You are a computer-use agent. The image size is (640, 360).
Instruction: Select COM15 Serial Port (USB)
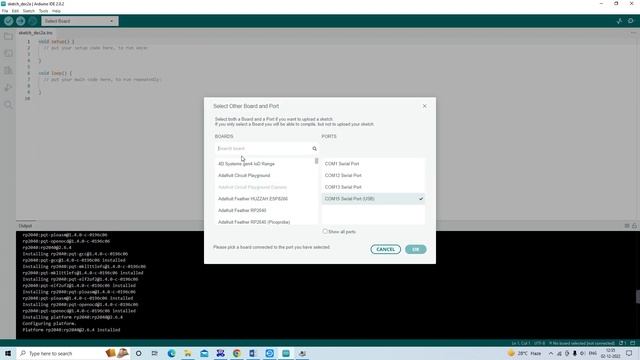tap(373, 199)
